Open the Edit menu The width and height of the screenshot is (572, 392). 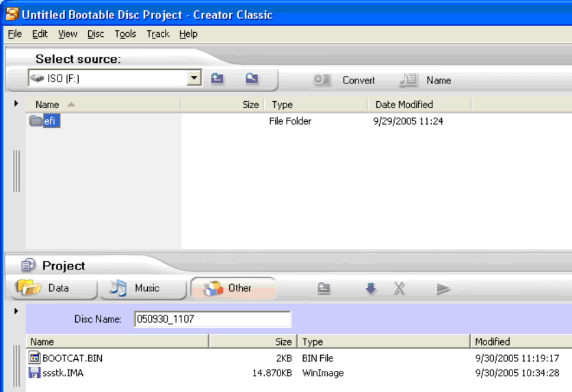[40, 34]
